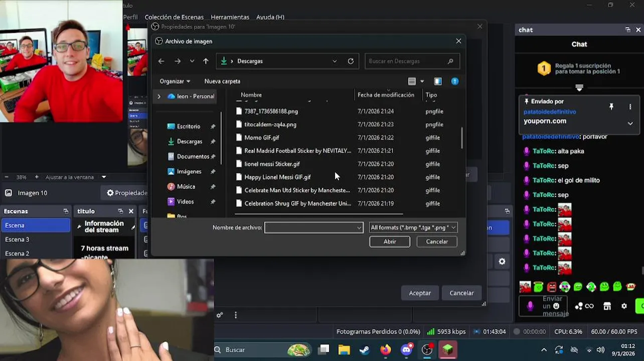Image resolution: width=644 pixels, height=361 pixels.
Task: Pop out the titulo dock
Action: tap(120, 211)
